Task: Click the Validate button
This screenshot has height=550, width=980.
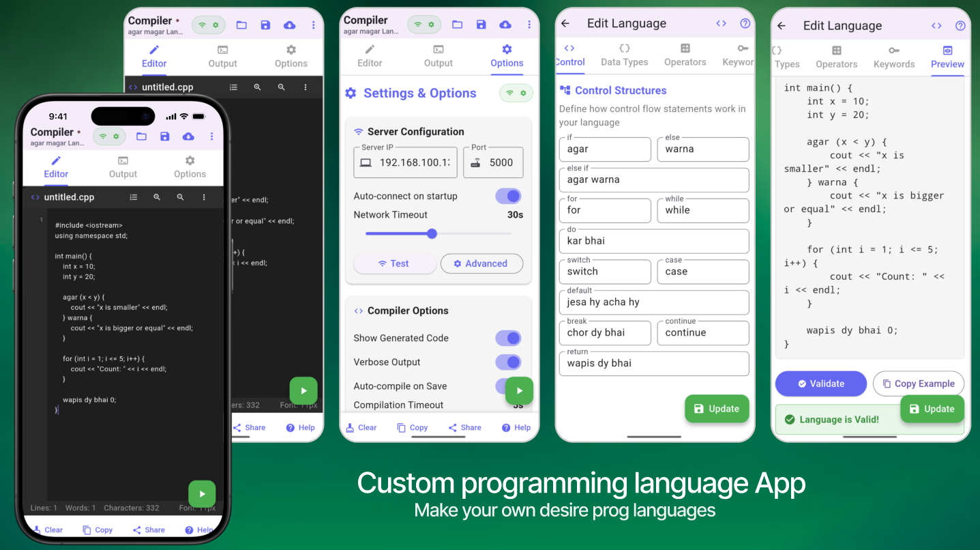Action: click(x=820, y=383)
